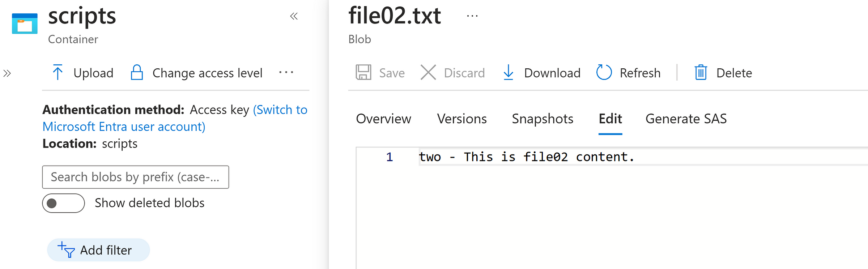This screenshot has width=868, height=269.
Task: Click the Add filter button
Action: click(x=98, y=250)
